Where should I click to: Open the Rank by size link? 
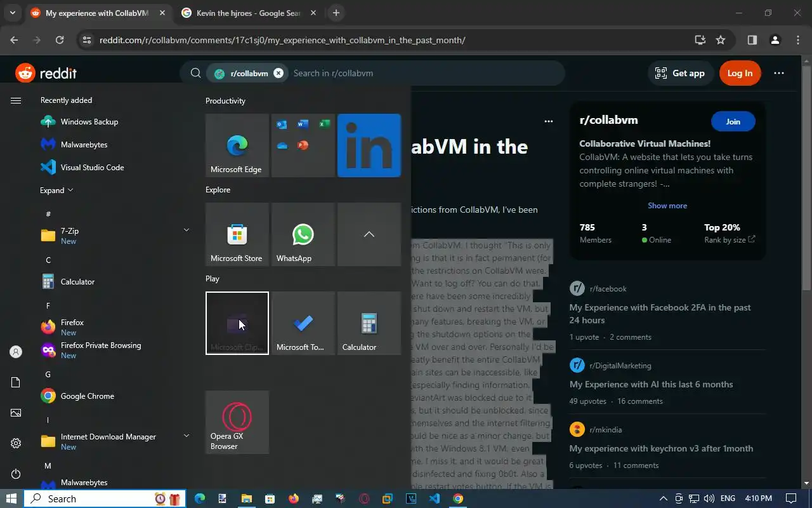tap(730, 240)
